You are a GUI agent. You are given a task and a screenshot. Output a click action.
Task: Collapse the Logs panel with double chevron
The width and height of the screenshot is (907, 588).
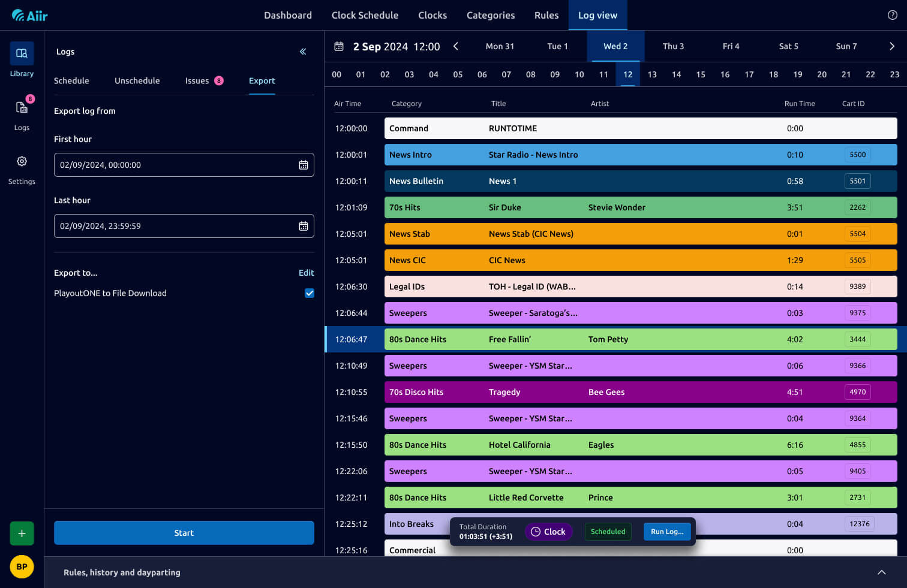(303, 52)
